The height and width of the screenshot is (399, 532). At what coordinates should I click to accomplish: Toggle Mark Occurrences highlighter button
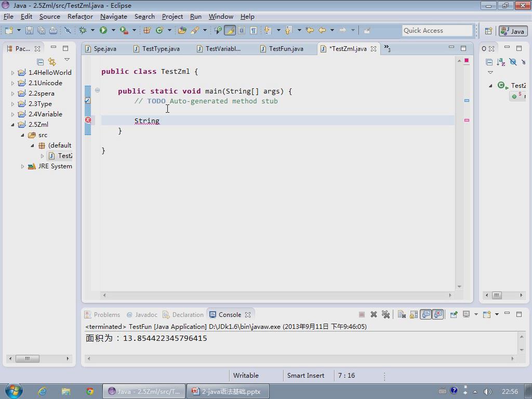click(230, 31)
